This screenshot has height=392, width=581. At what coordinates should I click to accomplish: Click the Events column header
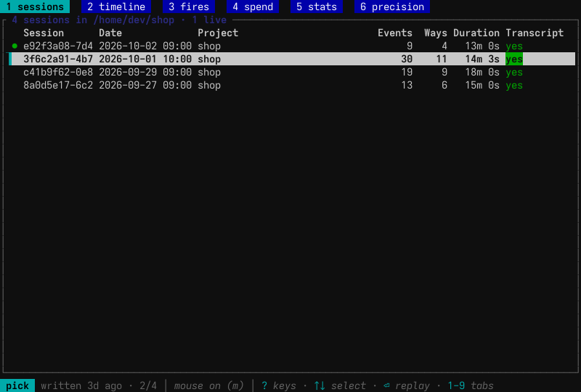click(x=395, y=33)
